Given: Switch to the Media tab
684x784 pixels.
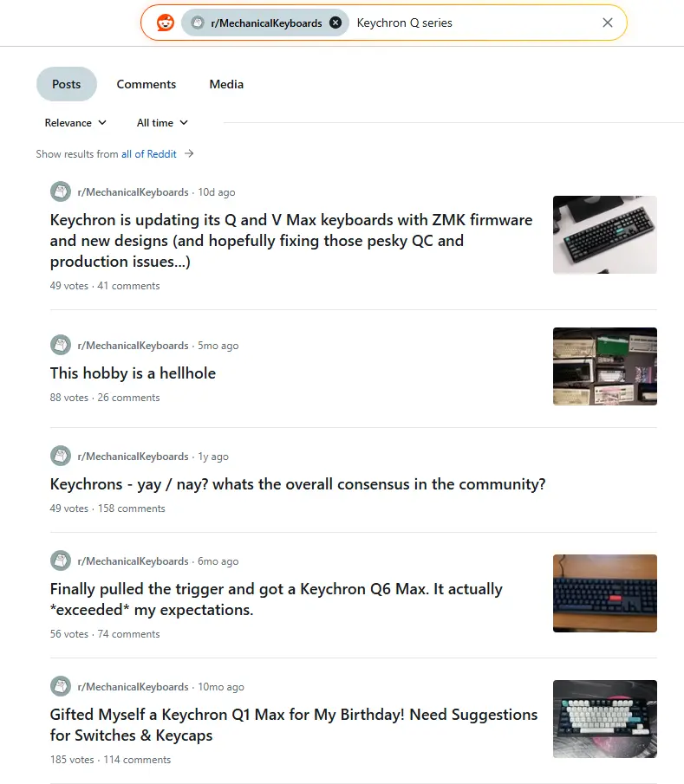Looking at the screenshot, I should [x=226, y=84].
